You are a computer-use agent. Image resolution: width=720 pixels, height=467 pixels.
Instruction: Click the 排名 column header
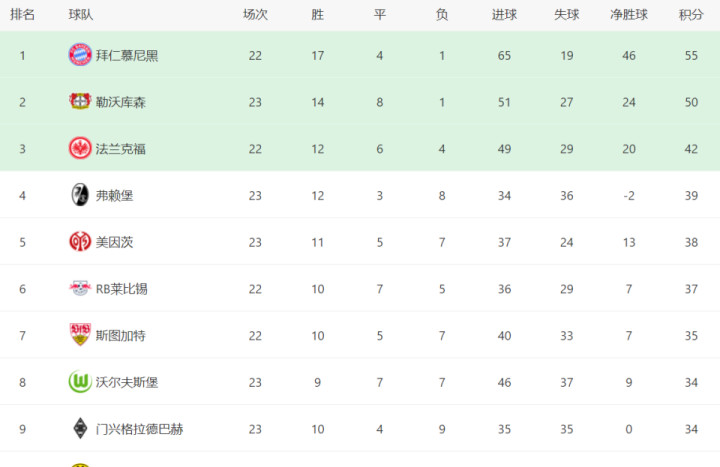coord(23,15)
